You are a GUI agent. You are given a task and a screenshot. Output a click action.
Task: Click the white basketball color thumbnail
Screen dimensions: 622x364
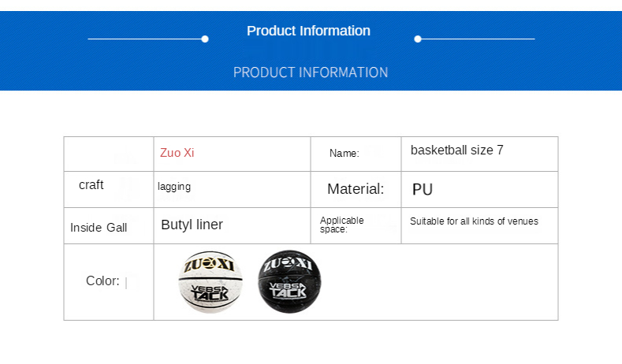[210, 282]
